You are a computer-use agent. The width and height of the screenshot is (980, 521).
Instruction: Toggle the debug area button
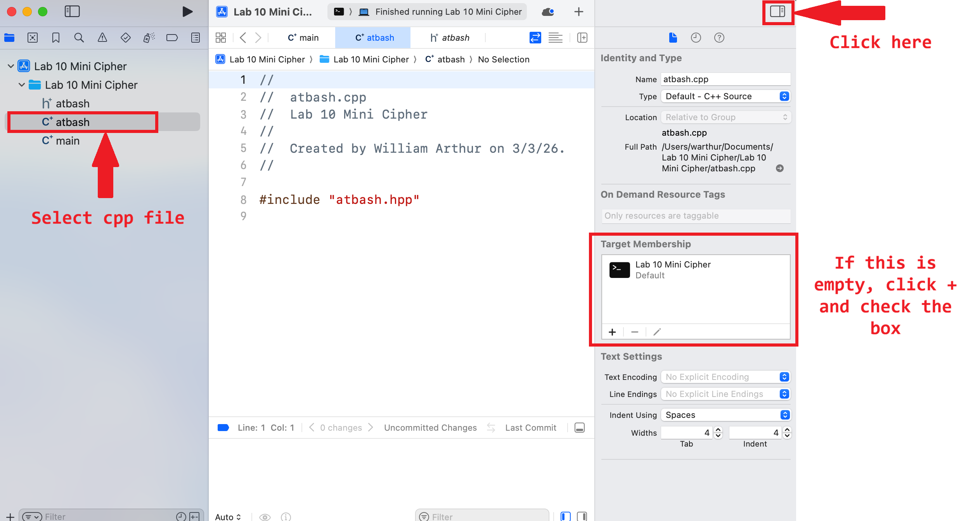pyautogui.click(x=579, y=428)
